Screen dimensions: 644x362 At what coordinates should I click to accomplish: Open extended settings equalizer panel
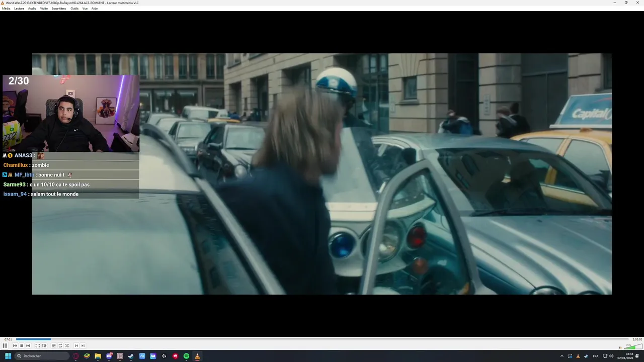[x=44, y=345]
